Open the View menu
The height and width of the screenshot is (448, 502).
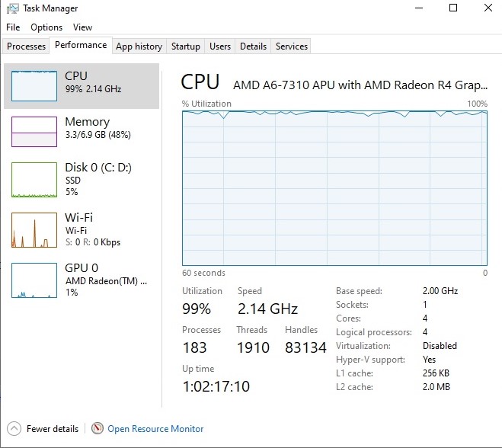(82, 27)
